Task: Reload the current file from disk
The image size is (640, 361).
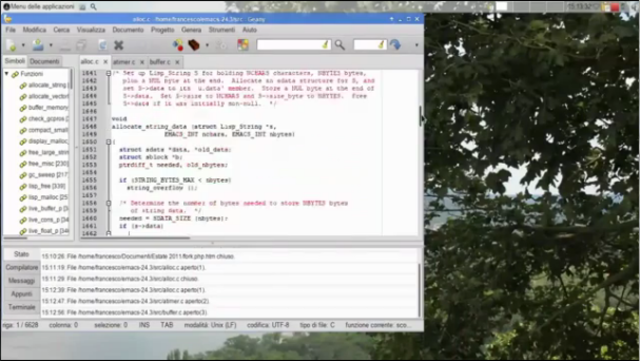Action: tap(102, 45)
